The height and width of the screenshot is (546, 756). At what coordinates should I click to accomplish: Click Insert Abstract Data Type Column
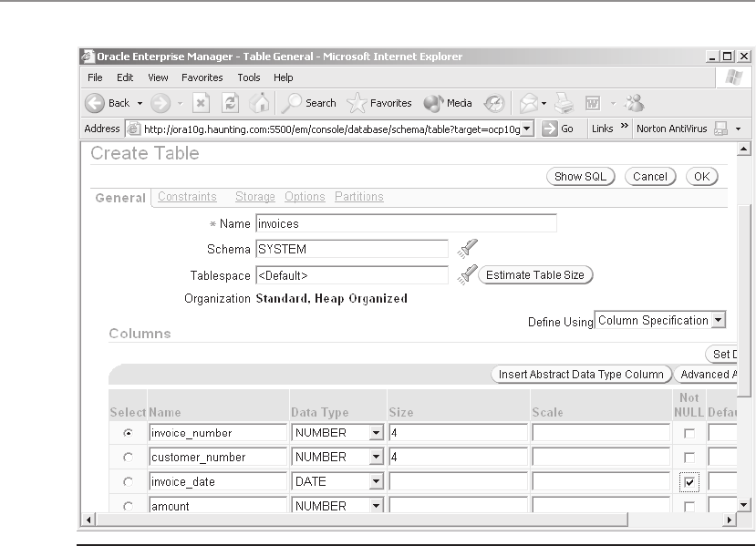[x=581, y=375]
